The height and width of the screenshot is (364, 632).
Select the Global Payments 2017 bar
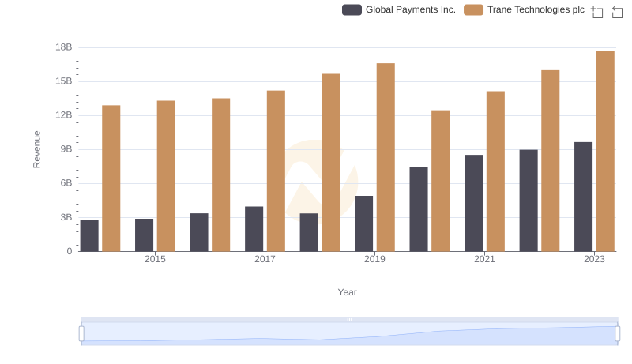tap(254, 229)
